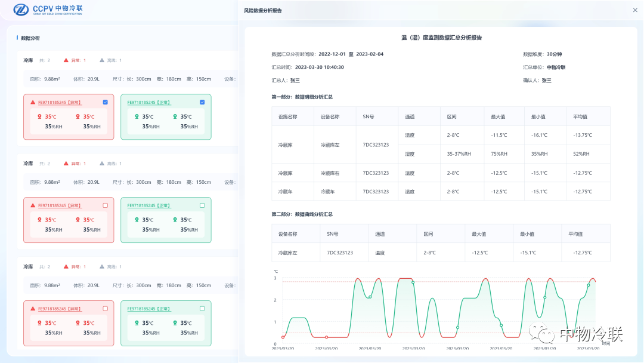Viewport: 644px width, 363px height.
Task: Open FE9718185245【正常】 link in top 冷库 section
Action: point(148,102)
